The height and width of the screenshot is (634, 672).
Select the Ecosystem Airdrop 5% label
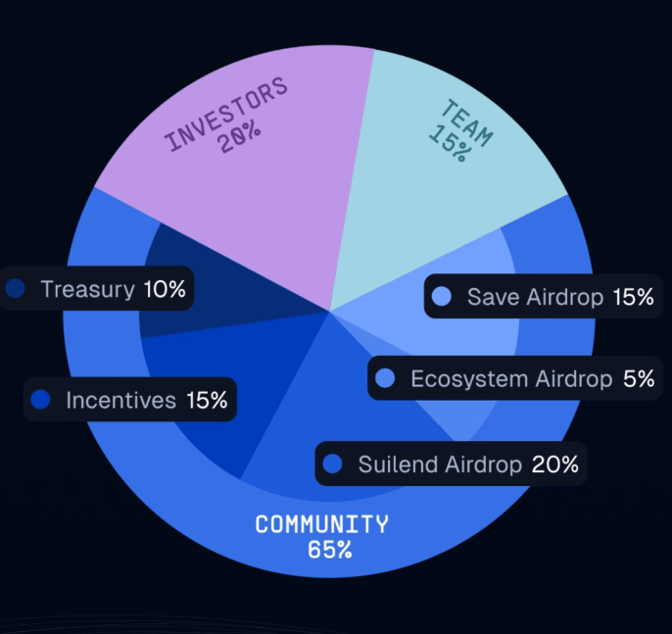click(532, 378)
